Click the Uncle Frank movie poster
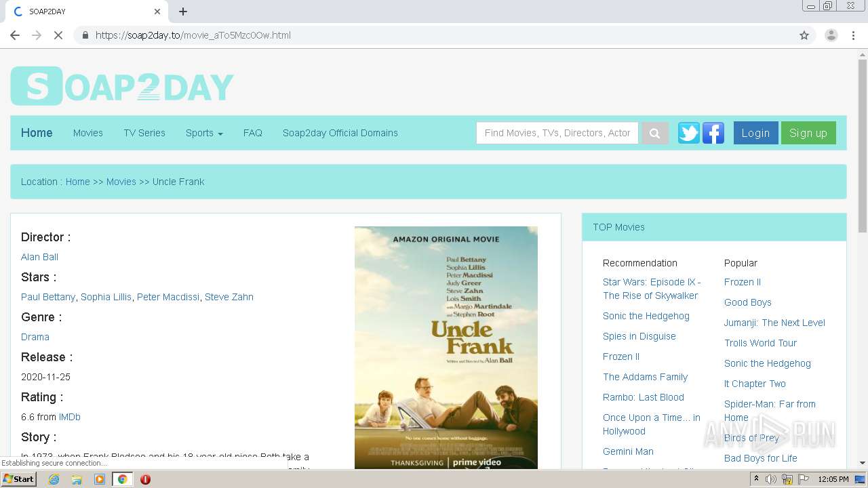 click(446, 348)
